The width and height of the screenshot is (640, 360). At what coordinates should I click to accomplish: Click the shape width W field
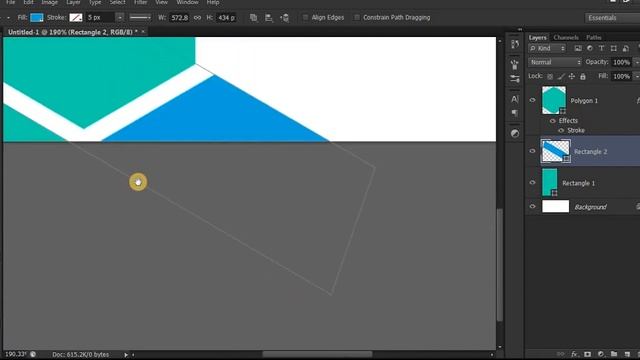pyautogui.click(x=179, y=18)
